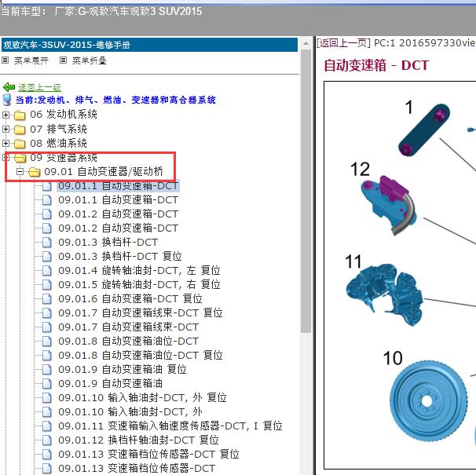Click the folder icon for 06 发动机系统
Image resolution: width=476 pixels, height=475 pixels.
click(20, 115)
